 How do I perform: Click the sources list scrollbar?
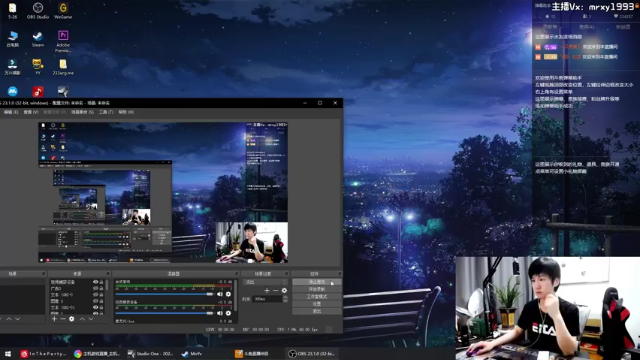click(107, 285)
